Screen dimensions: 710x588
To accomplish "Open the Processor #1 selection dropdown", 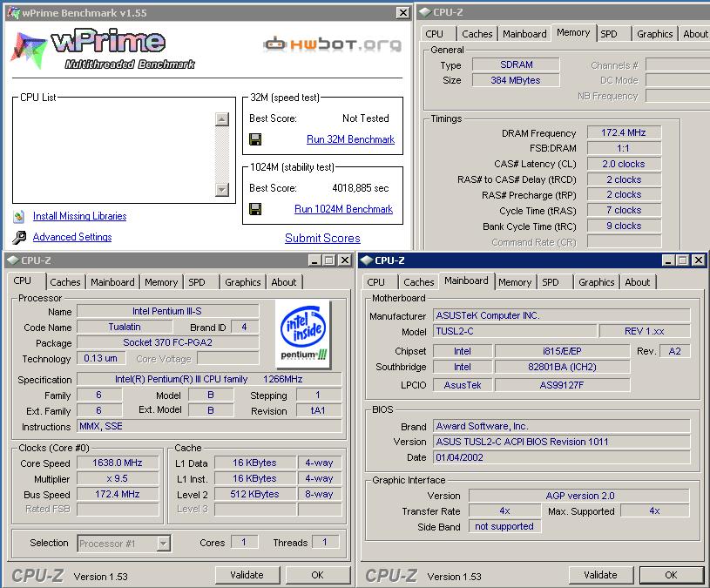I will coord(164,544).
